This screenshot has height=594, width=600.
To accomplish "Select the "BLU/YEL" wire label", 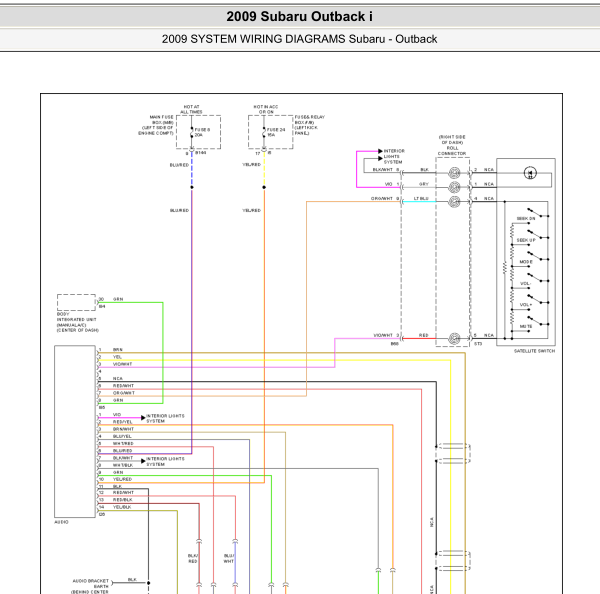I will (x=122, y=436).
